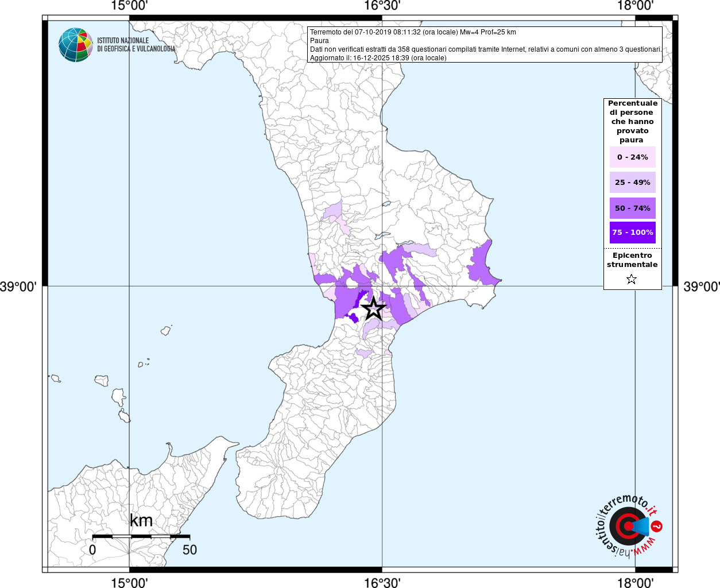This screenshot has height=588, width=720.
Task: Select the 0 - 24% legend swatch
Action: point(633,157)
